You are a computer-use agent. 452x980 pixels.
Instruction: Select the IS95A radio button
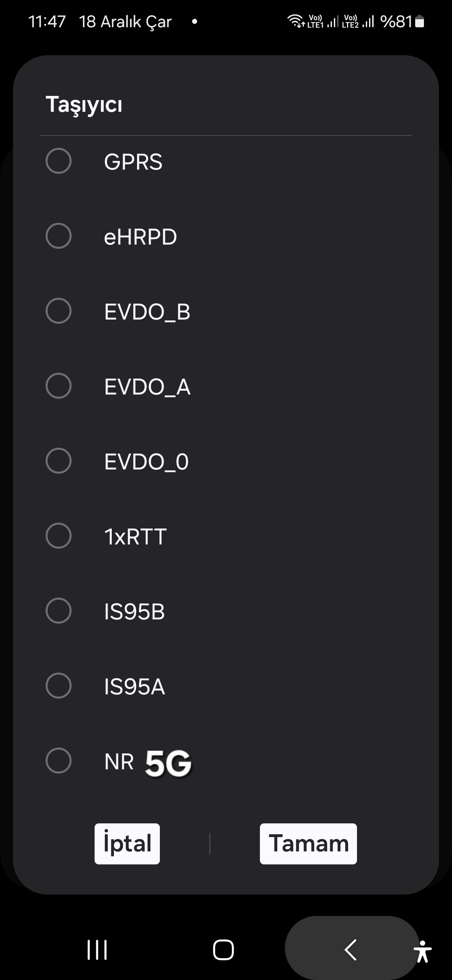tap(58, 686)
